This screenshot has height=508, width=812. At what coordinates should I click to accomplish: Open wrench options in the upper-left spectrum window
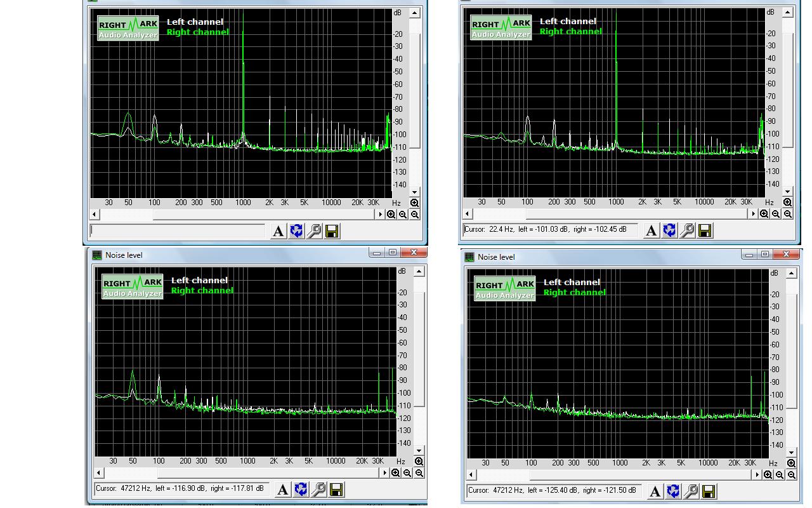(314, 231)
